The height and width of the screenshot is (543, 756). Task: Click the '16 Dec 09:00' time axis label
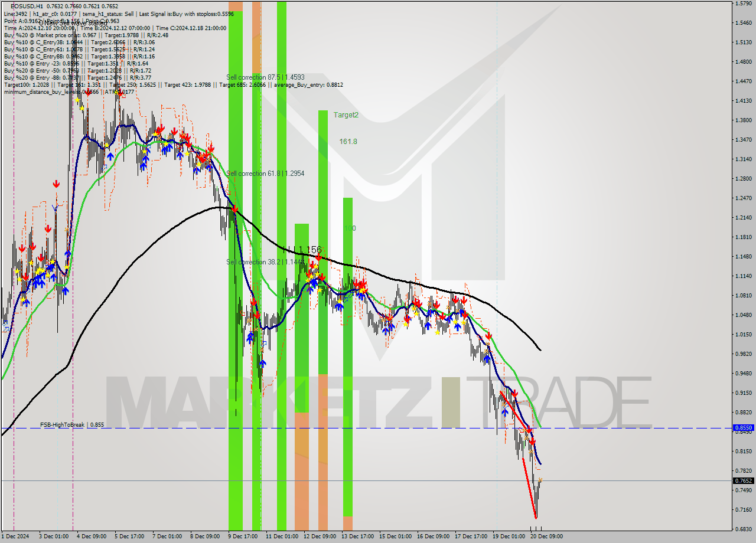click(433, 537)
